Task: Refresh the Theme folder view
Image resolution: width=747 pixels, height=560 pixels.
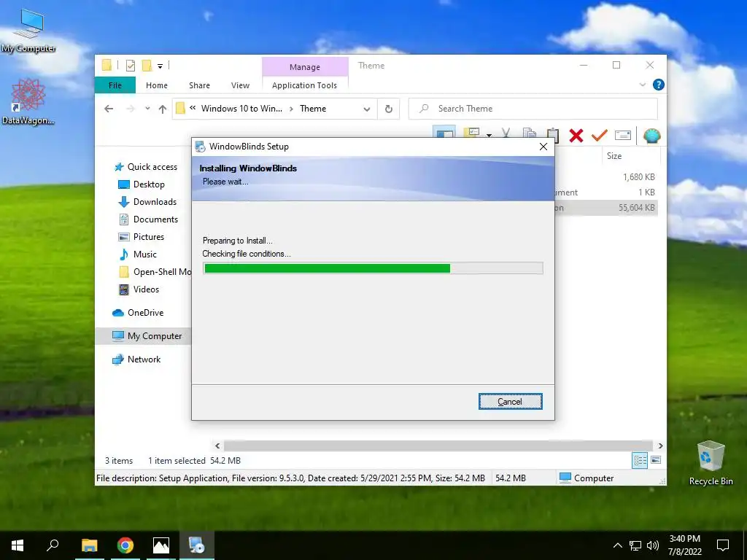Action: point(389,109)
